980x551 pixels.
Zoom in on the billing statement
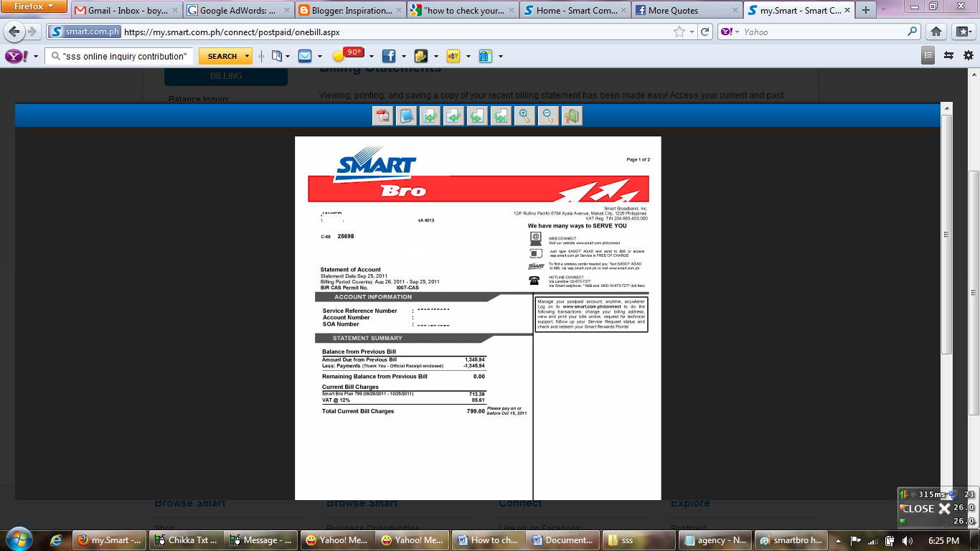click(524, 116)
